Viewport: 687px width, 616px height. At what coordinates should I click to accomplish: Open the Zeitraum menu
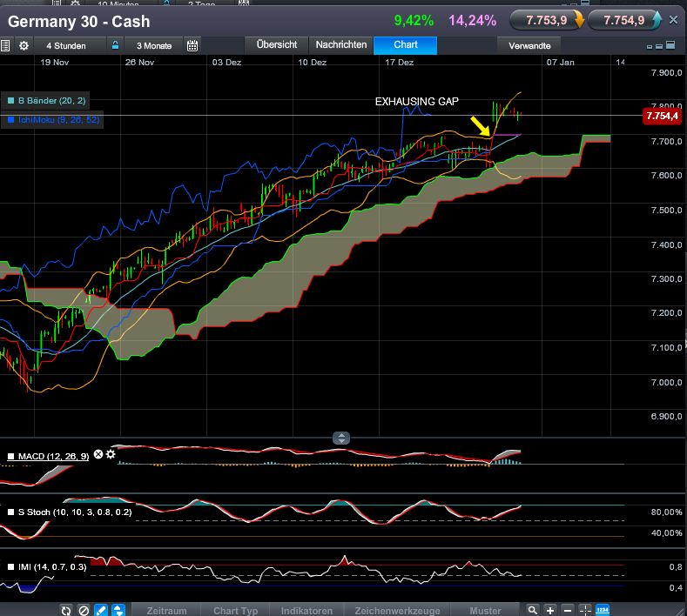click(166, 610)
